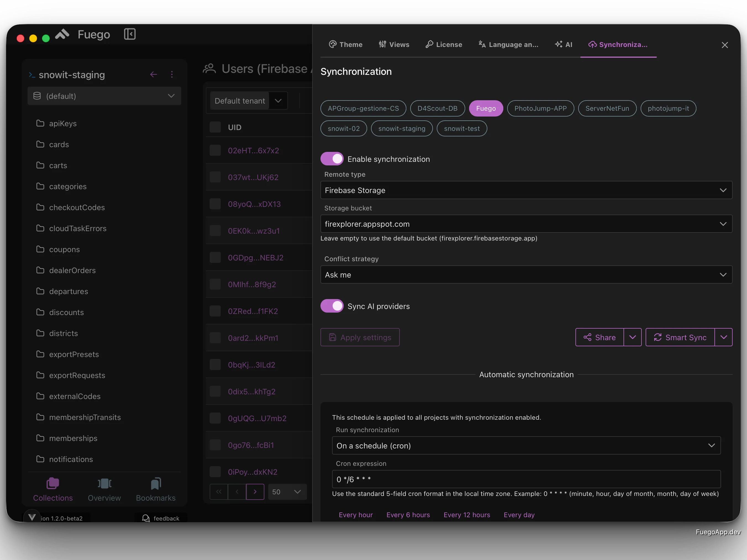Viewport: 747px width, 560px height.
Task: Switch to the Theme tab
Action: coord(346,44)
